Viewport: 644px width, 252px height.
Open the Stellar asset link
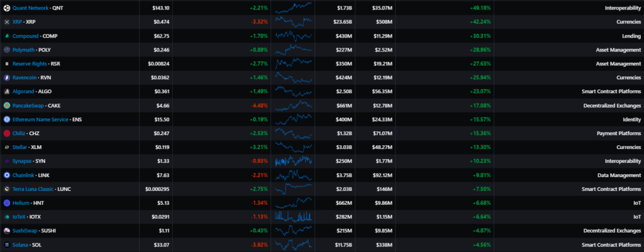pos(19,147)
